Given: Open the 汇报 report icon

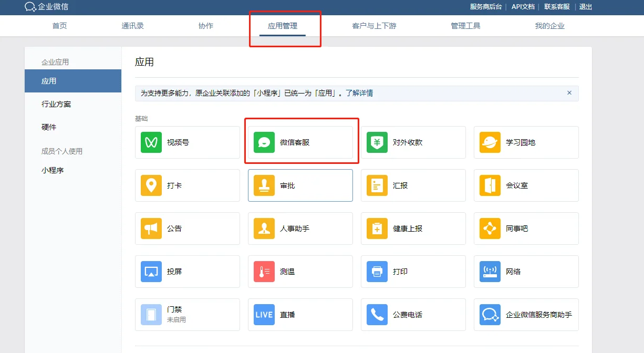Looking at the screenshot, I should pos(377,185).
